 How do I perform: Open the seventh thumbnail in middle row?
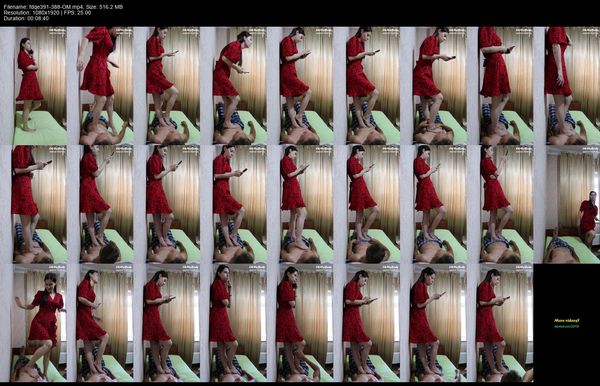[x=433, y=204]
